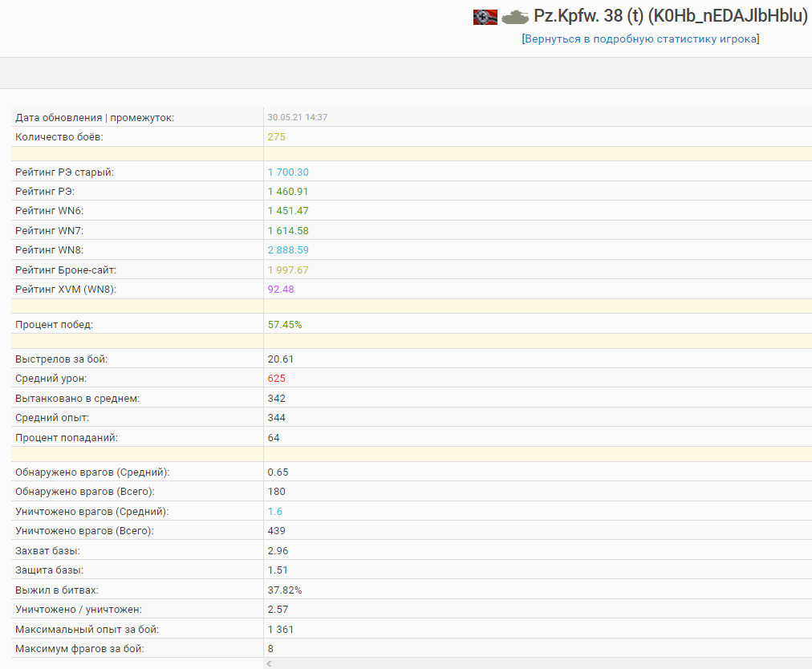Click the left arrow of the horizontal scrollbar

[x=270, y=664]
